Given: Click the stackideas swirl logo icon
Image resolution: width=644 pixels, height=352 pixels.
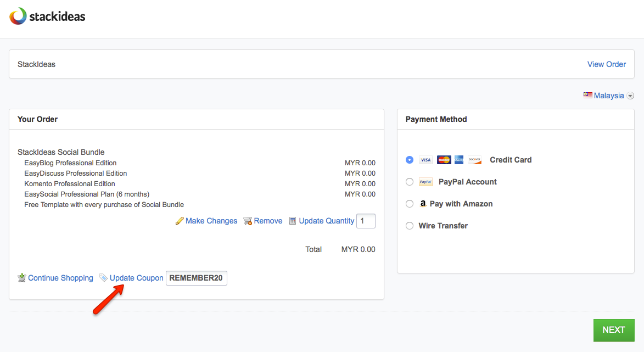Looking at the screenshot, I should (18, 16).
